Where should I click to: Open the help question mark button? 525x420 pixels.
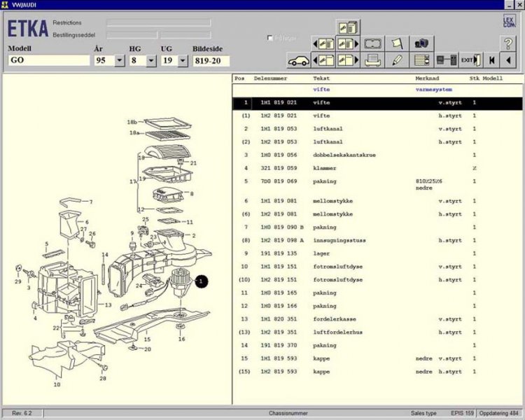(x=509, y=43)
